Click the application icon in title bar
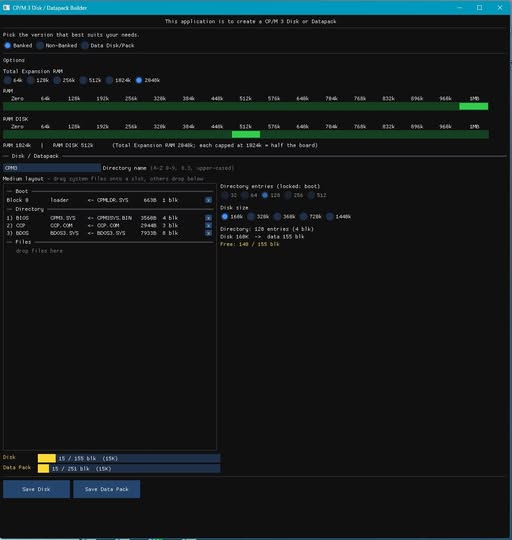 point(6,8)
